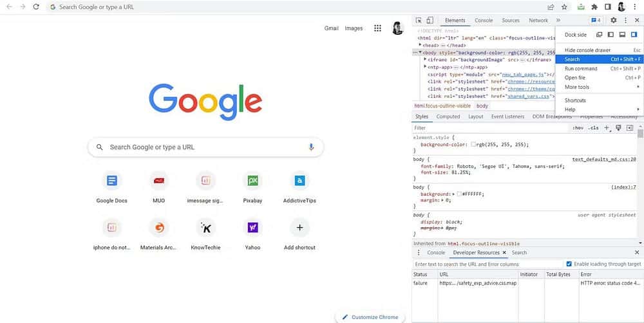Image resolution: width=644 pixels, height=323 pixels.
Task: Click the new style rule plus icon
Action: (x=607, y=128)
